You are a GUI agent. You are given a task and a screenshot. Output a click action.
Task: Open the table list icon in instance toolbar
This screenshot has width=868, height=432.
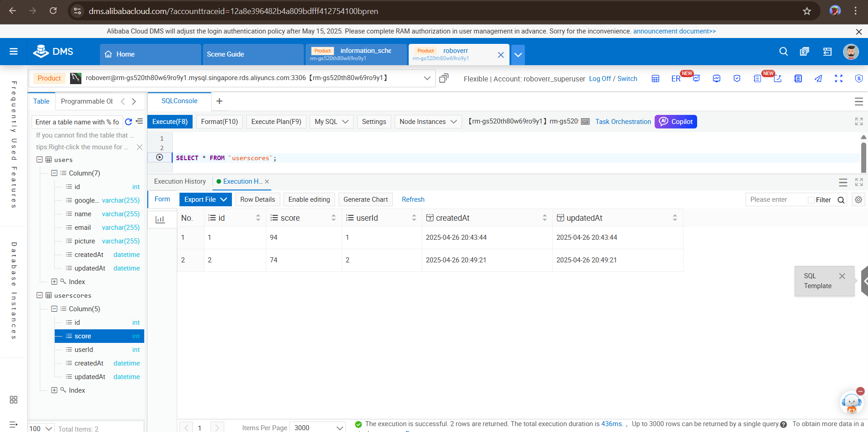click(x=655, y=79)
